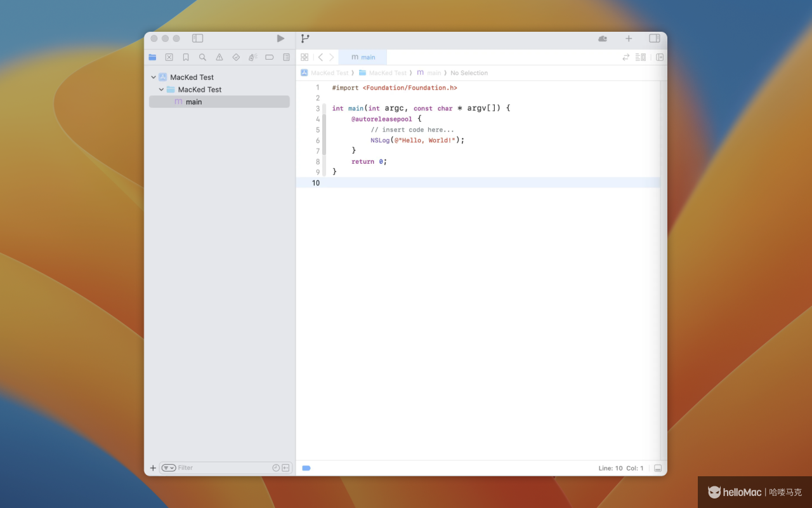
Task: Toggle code review change arrows icon
Action: [x=625, y=57]
